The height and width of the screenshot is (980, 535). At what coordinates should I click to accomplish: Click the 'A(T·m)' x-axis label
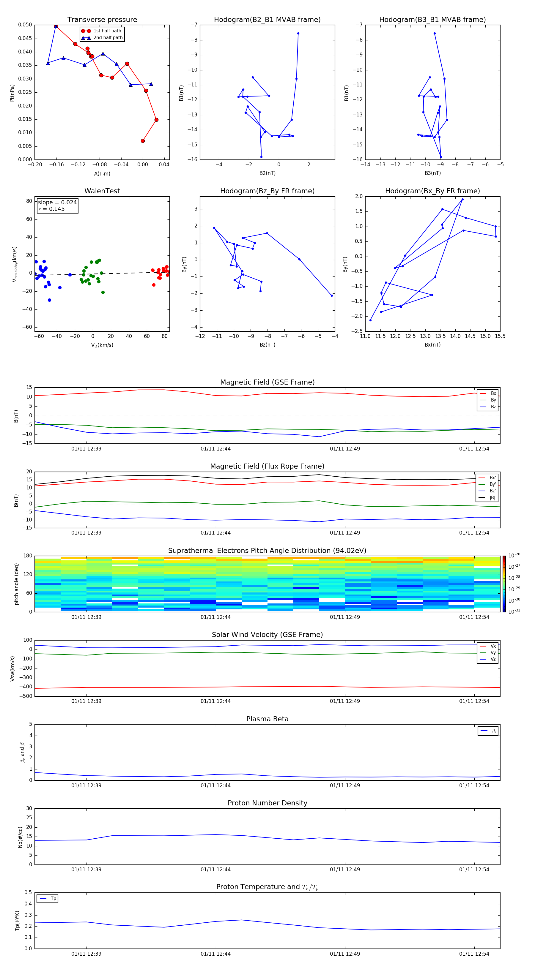click(102, 173)
